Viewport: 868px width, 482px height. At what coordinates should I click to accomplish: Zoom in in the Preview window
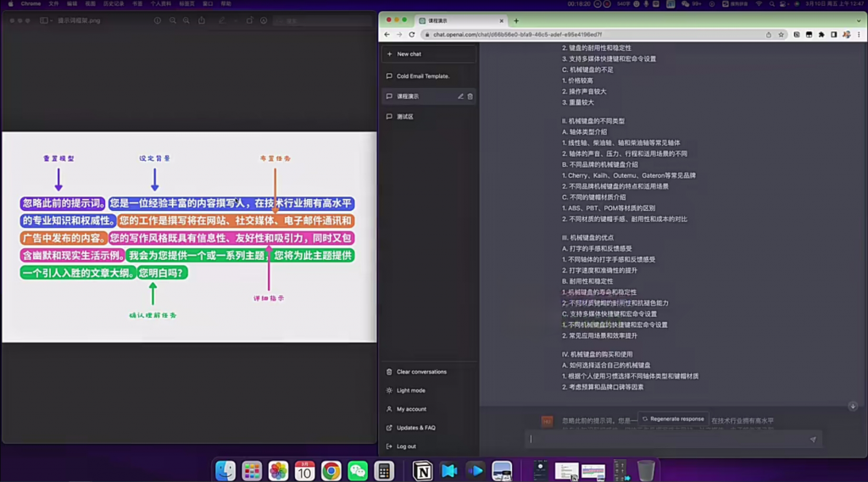click(186, 20)
